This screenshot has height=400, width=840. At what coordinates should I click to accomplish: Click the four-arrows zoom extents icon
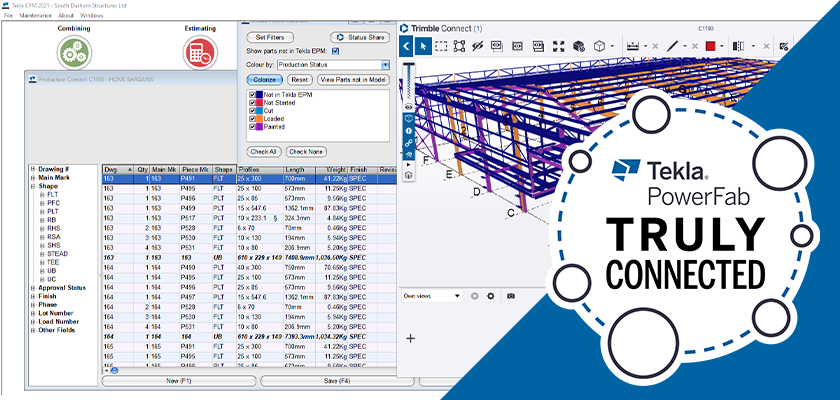tap(558, 46)
